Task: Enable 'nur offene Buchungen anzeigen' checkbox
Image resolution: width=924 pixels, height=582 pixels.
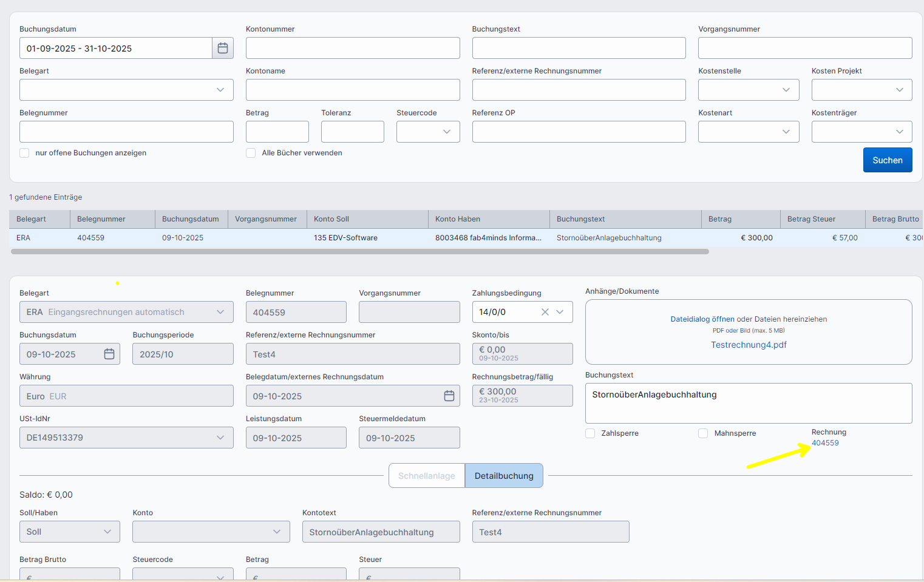Action: (24, 153)
